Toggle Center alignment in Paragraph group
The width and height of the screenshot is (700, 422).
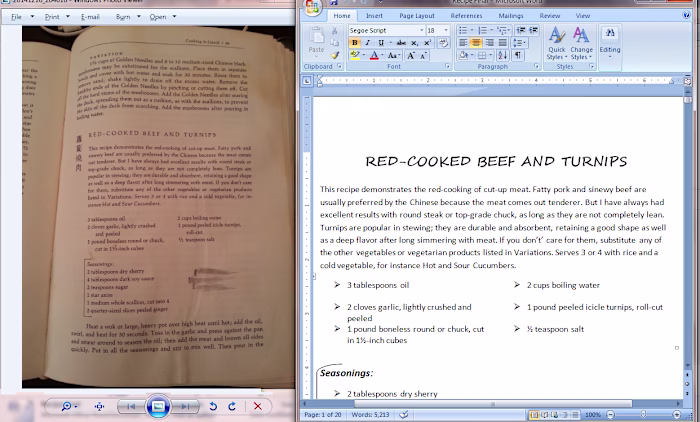476,43
